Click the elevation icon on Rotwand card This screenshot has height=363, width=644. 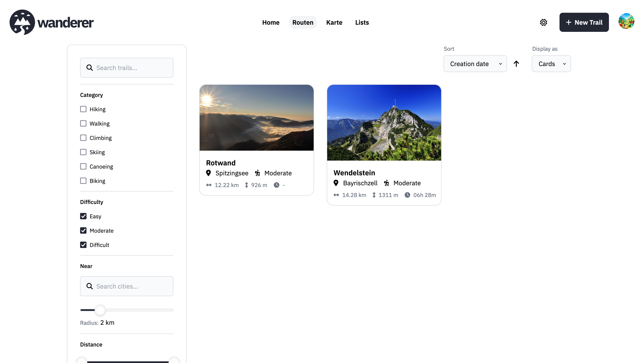(246, 185)
